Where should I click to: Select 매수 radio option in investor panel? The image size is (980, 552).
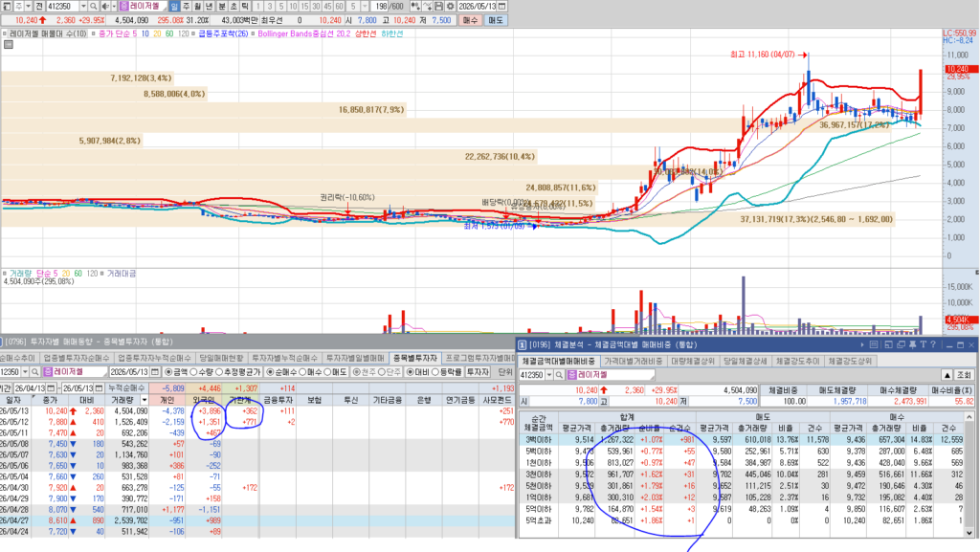click(x=302, y=371)
